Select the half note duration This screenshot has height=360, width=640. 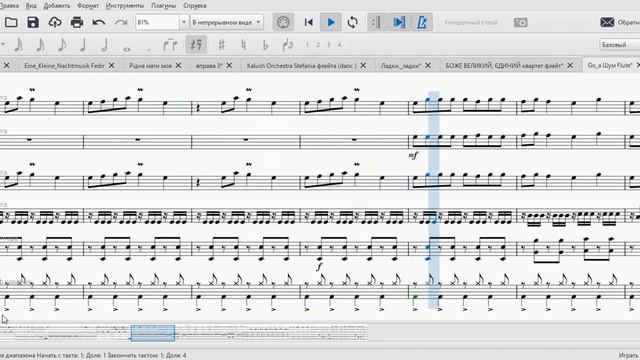(104, 45)
